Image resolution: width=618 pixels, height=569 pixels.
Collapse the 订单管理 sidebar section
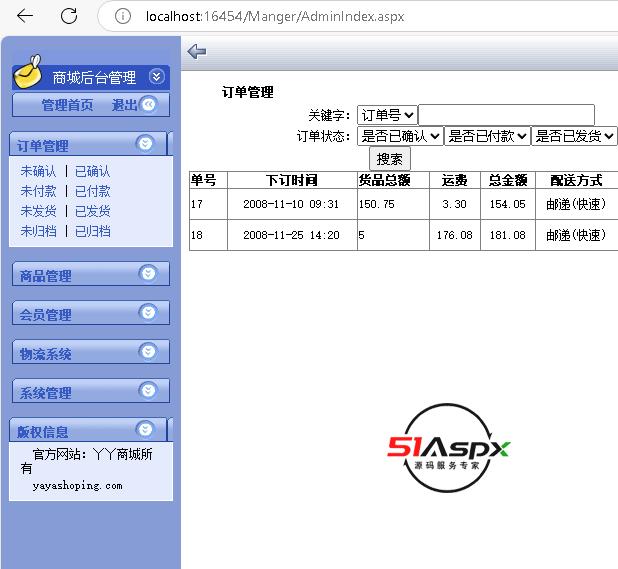(x=145, y=143)
